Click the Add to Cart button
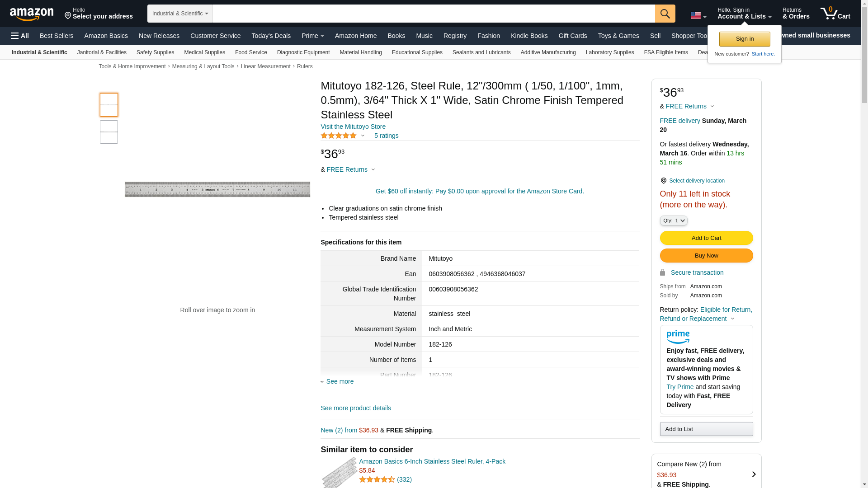868x488 pixels. (x=706, y=238)
